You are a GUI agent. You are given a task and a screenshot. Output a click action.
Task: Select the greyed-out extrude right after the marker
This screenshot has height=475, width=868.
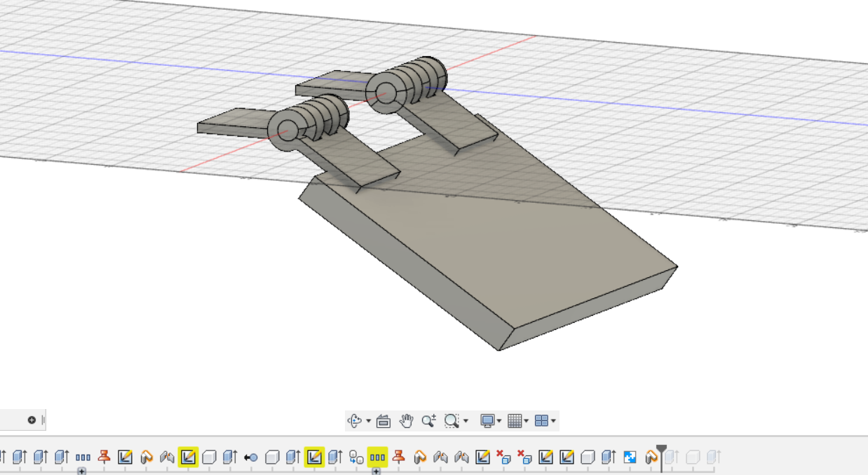[x=672, y=457]
